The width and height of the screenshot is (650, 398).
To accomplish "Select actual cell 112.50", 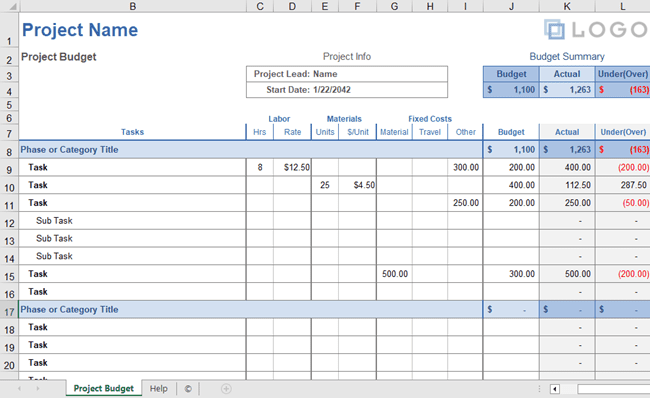I will click(x=567, y=185).
